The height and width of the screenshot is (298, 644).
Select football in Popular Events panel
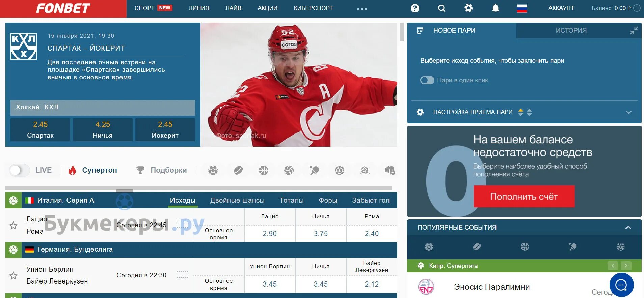click(x=429, y=247)
